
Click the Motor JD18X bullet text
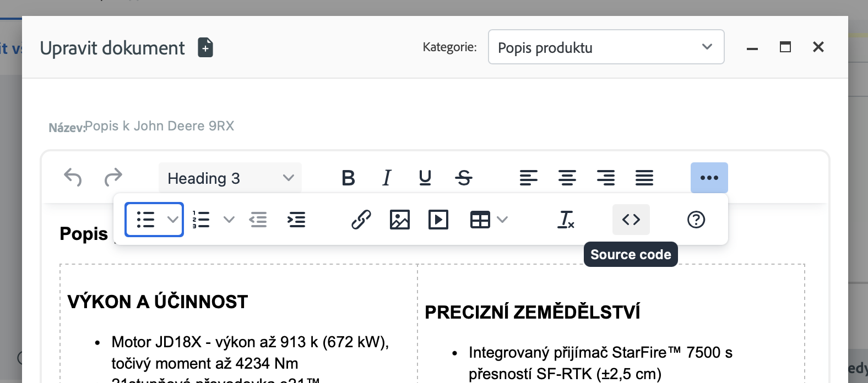pyautogui.click(x=250, y=352)
